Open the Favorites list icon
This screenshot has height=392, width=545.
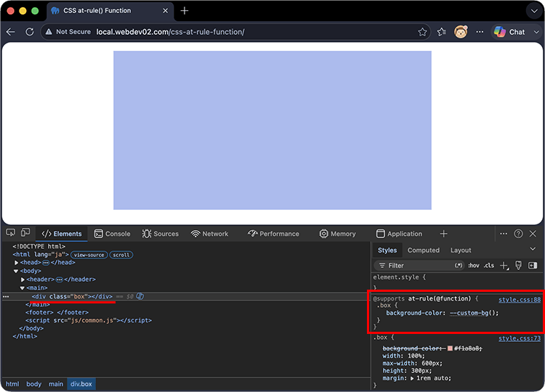pyautogui.click(x=442, y=32)
